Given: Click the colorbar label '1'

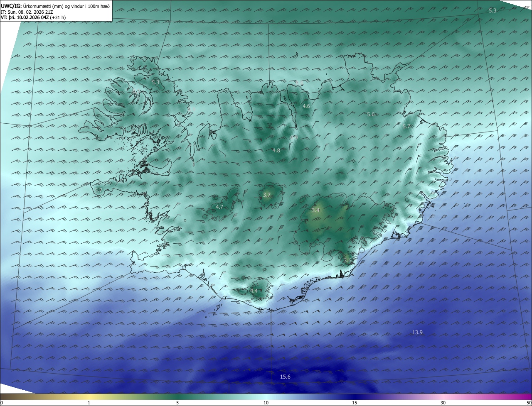Looking at the screenshot, I should (x=89, y=403).
